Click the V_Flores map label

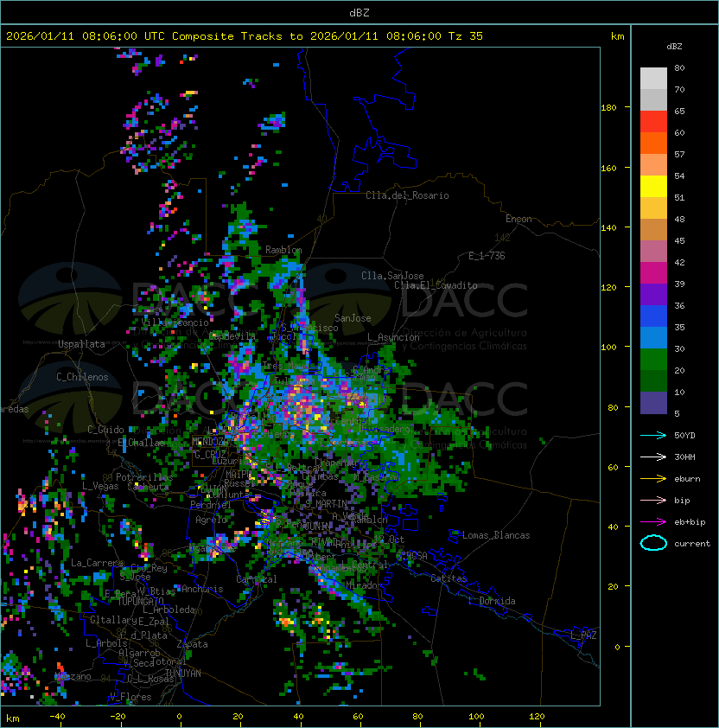[x=130, y=697]
